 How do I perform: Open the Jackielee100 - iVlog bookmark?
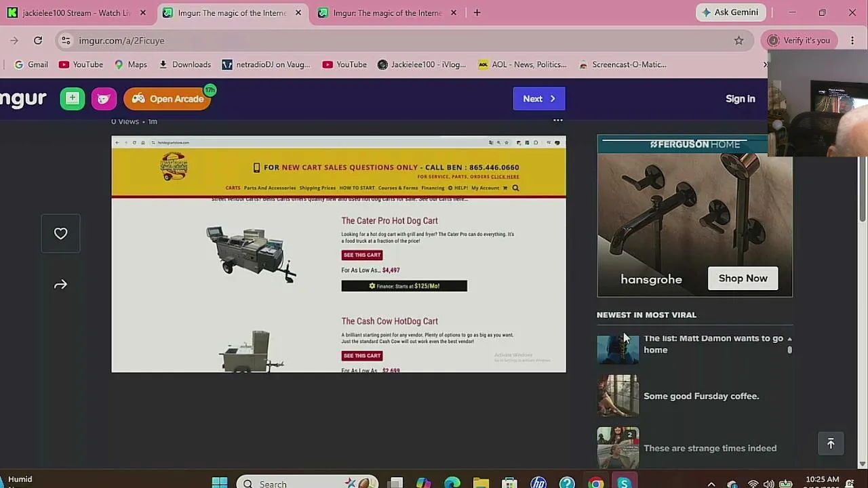tap(422, 64)
